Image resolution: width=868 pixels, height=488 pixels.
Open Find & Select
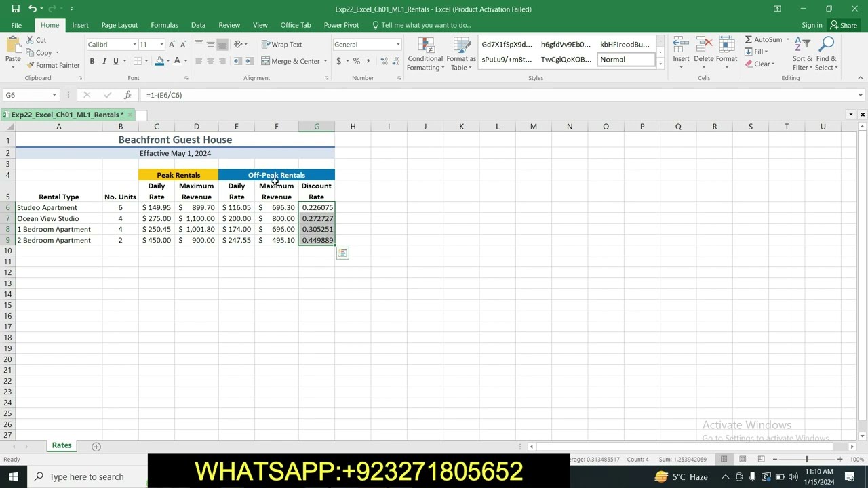826,54
